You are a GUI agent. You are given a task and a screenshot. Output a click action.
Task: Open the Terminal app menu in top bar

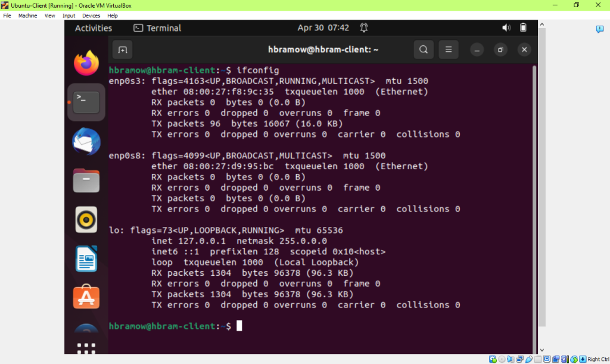(157, 28)
